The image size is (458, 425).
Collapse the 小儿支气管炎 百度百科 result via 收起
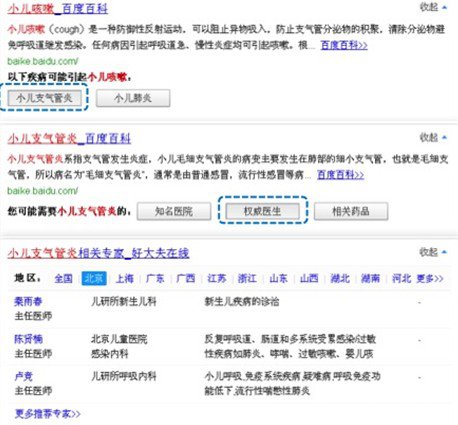tap(433, 137)
